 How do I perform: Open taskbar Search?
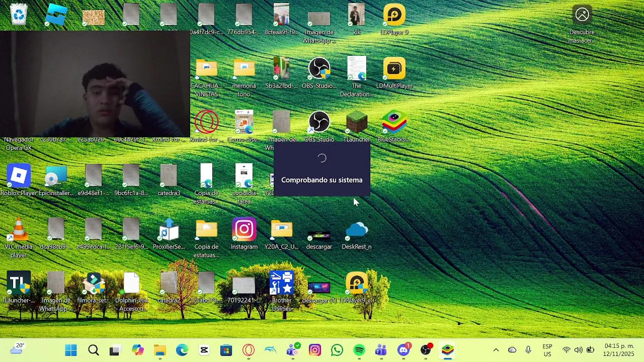[93, 350]
